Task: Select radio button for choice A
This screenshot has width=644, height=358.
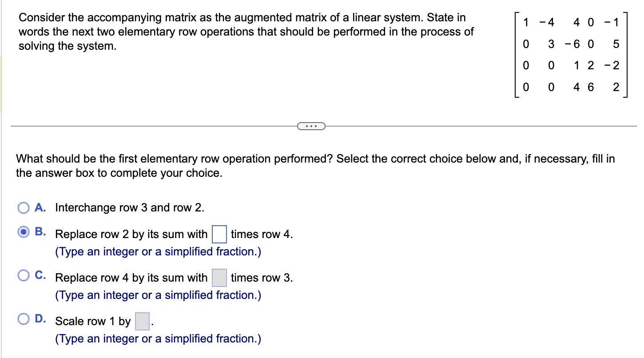Action: tap(24, 207)
